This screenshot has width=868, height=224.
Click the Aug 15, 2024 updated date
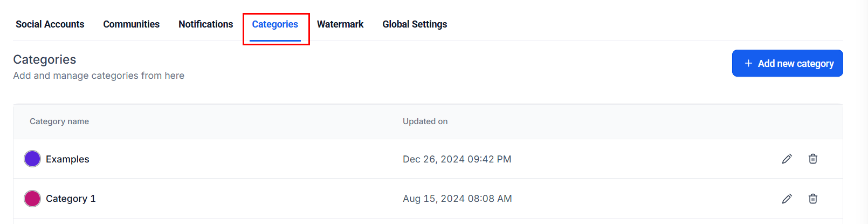tap(457, 199)
